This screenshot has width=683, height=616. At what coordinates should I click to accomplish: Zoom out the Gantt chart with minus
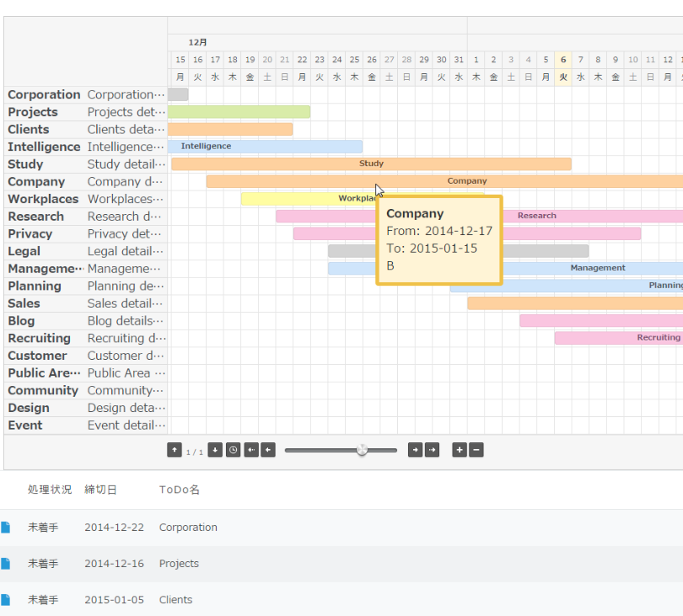point(476,451)
